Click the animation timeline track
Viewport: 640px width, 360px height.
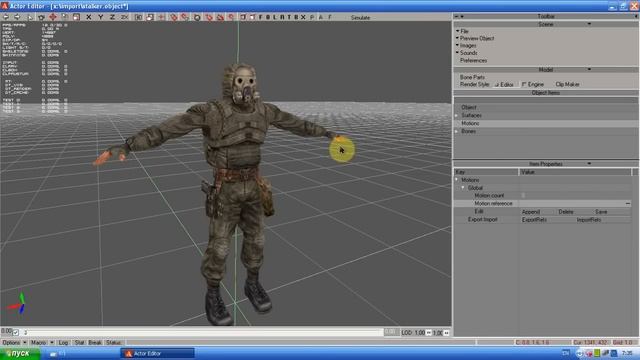tap(203, 333)
